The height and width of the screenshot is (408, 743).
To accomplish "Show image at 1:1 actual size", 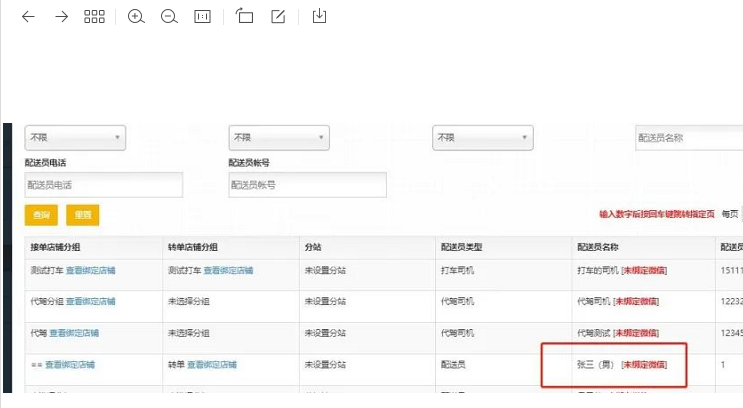I will pyautogui.click(x=202, y=17).
